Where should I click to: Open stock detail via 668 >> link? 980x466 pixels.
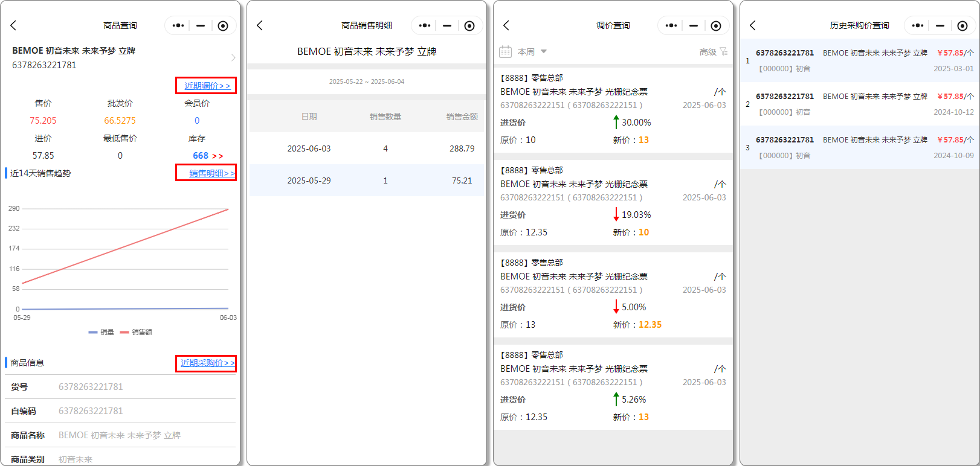(208, 156)
